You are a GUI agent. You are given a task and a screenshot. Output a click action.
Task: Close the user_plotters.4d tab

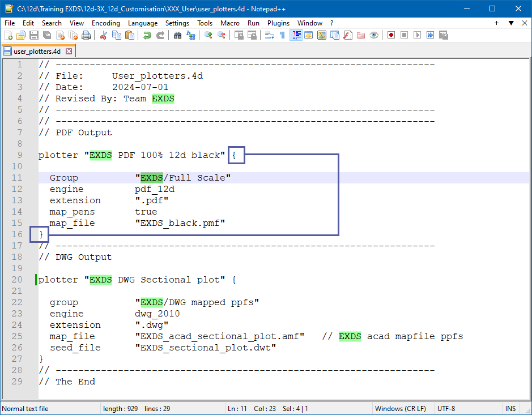pos(69,51)
